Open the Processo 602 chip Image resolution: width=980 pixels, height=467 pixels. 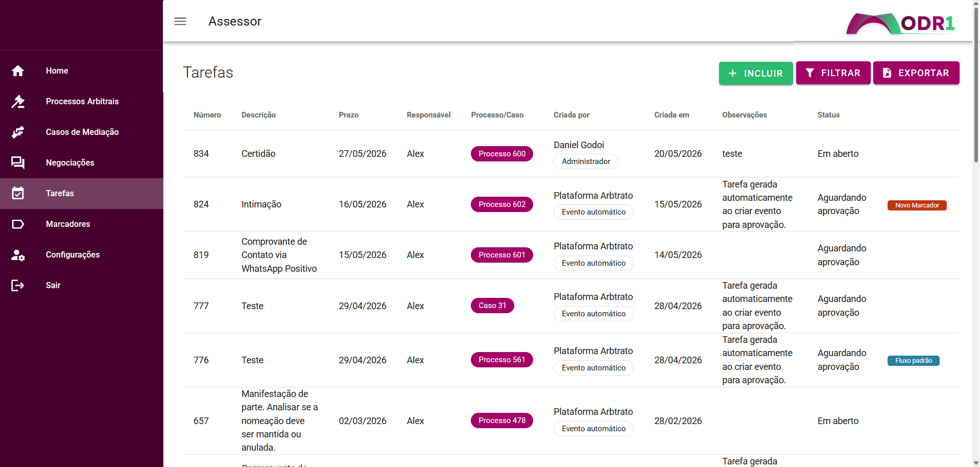pos(502,204)
